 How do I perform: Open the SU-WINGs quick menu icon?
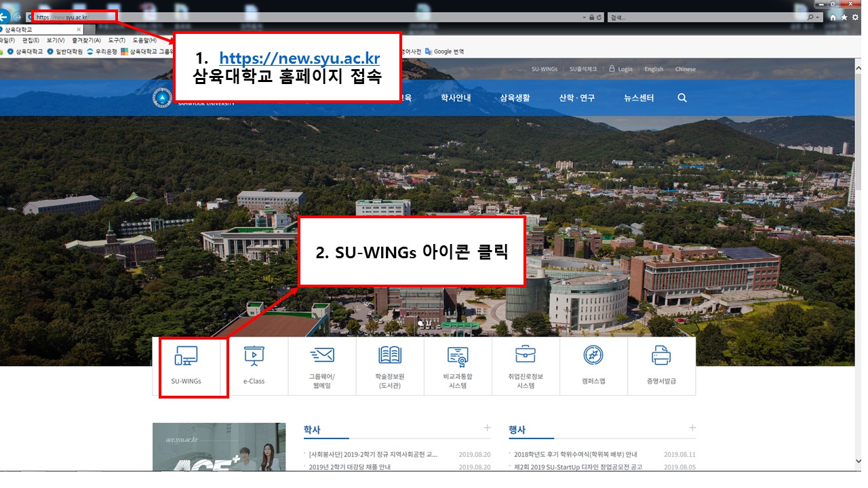coord(186,356)
